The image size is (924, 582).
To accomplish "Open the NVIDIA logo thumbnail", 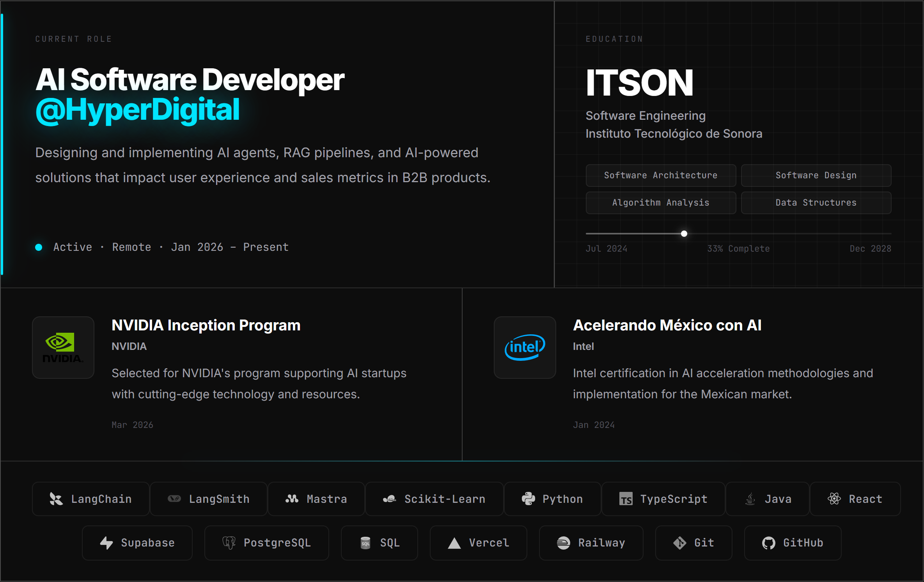I will point(63,347).
